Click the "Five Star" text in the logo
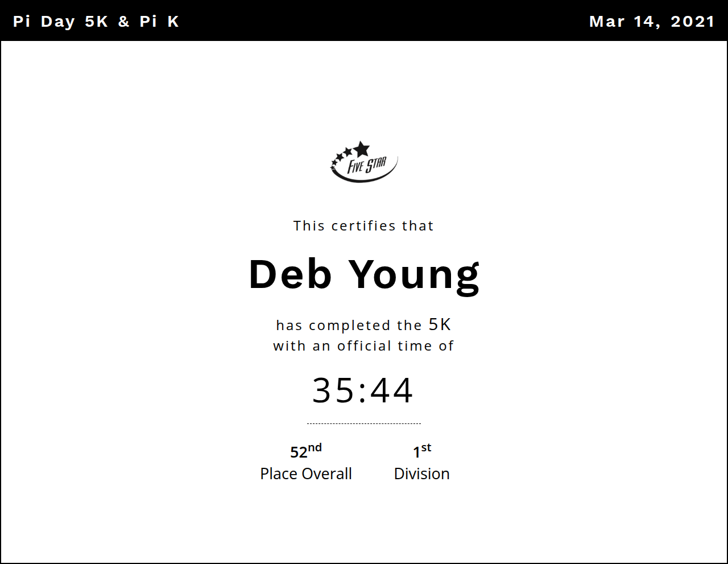Image resolution: width=728 pixels, height=564 pixels. point(367,166)
